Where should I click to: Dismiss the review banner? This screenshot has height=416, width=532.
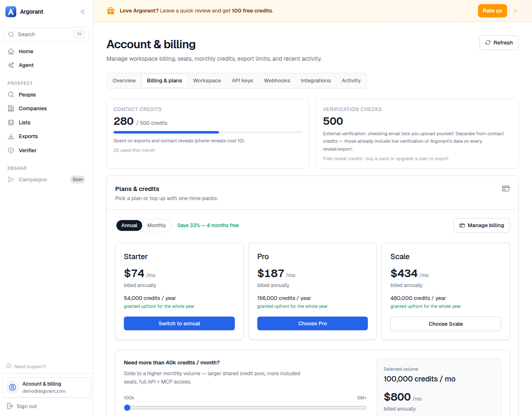point(515,11)
